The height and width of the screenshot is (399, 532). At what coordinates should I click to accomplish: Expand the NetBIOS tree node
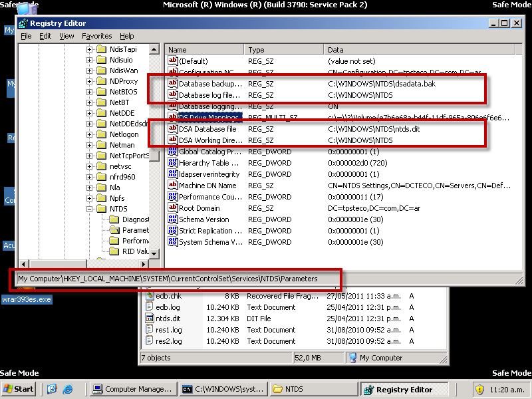pos(90,92)
